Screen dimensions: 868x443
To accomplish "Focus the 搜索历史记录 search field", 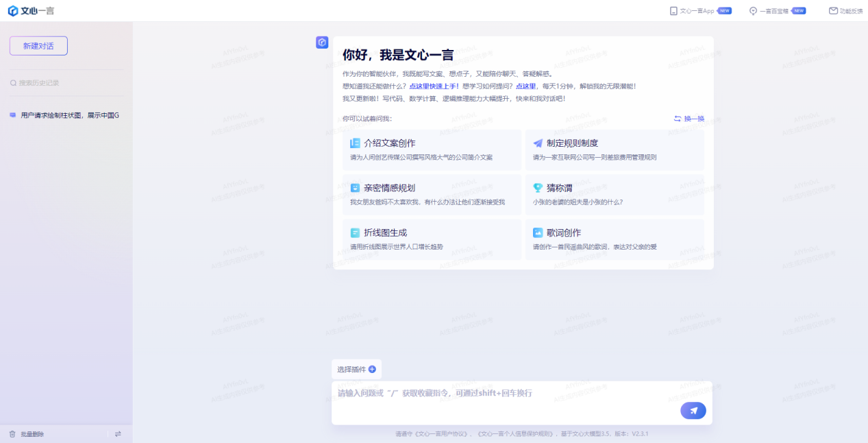I will click(x=66, y=83).
